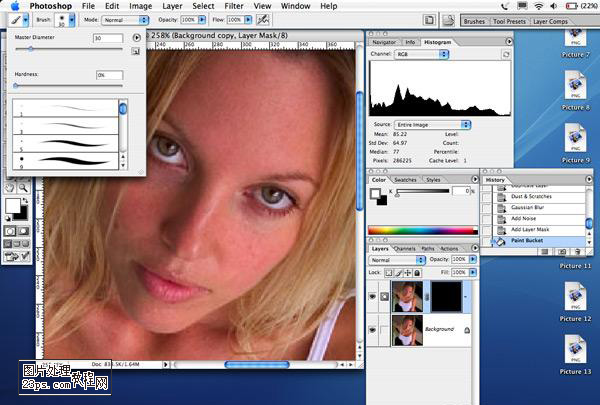
Task: Click the Master Diameter slider handle
Action: [30, 49]
